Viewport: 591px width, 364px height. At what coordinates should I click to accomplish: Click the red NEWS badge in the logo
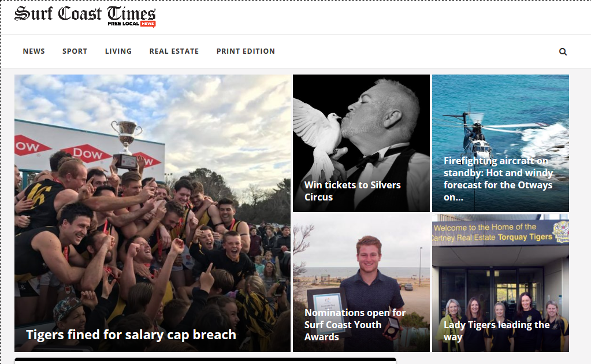[x=147, y=24]
